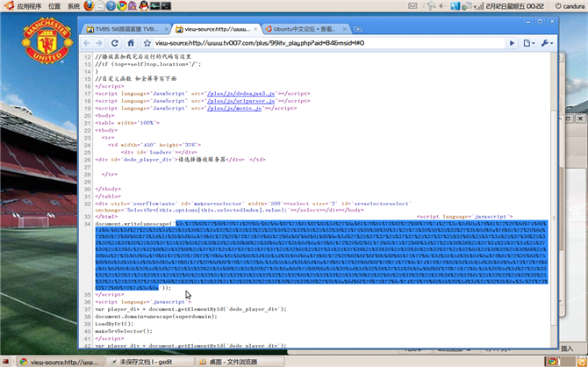The image size is (588, 367).
Task: Switch to 桌面 - 文件浏览器 window
Action: (240, 362)
